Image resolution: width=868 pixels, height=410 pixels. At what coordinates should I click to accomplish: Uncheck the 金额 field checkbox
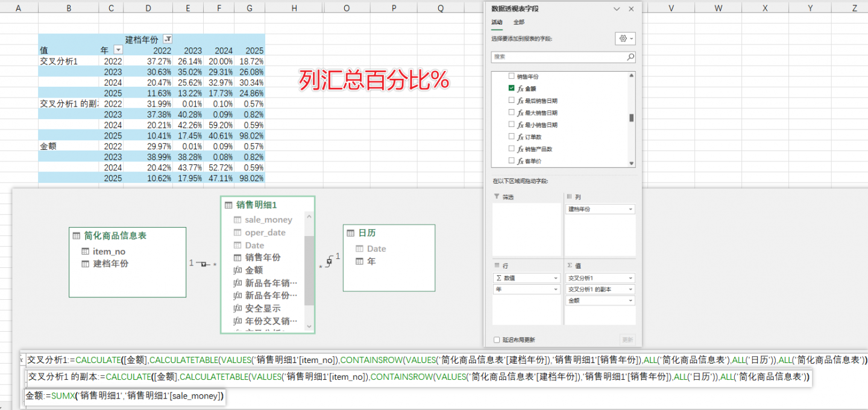512,89
